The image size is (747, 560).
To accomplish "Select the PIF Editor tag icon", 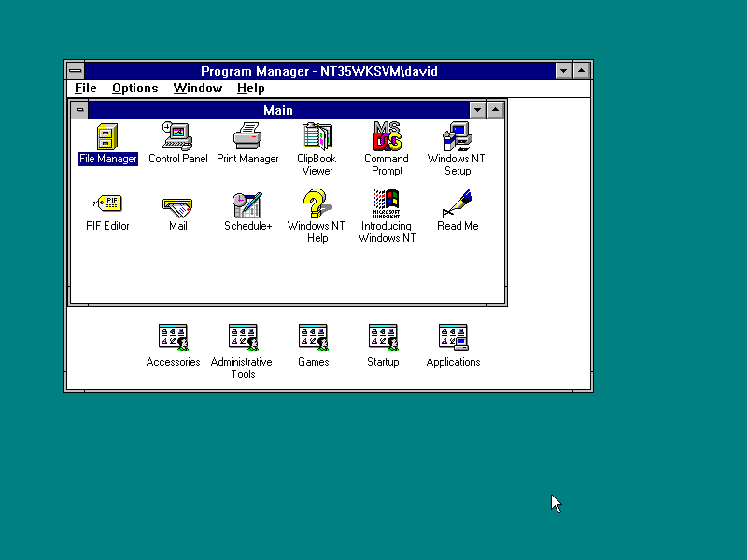I will (107, 203).
